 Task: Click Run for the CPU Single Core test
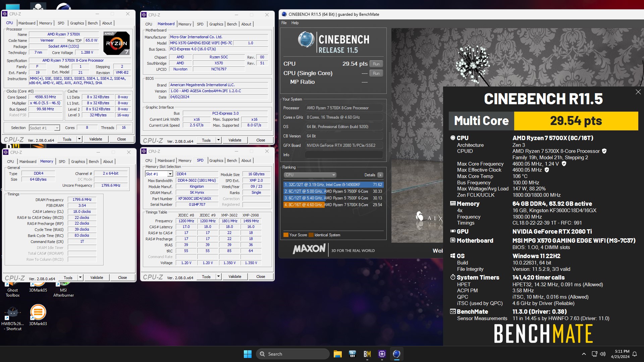[376, 73]
